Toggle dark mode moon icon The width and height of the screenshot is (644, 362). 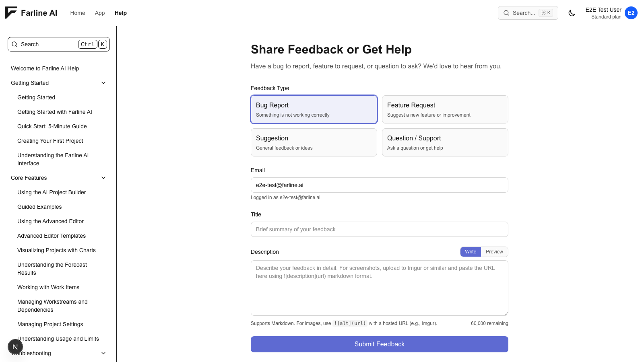(572, 13)
